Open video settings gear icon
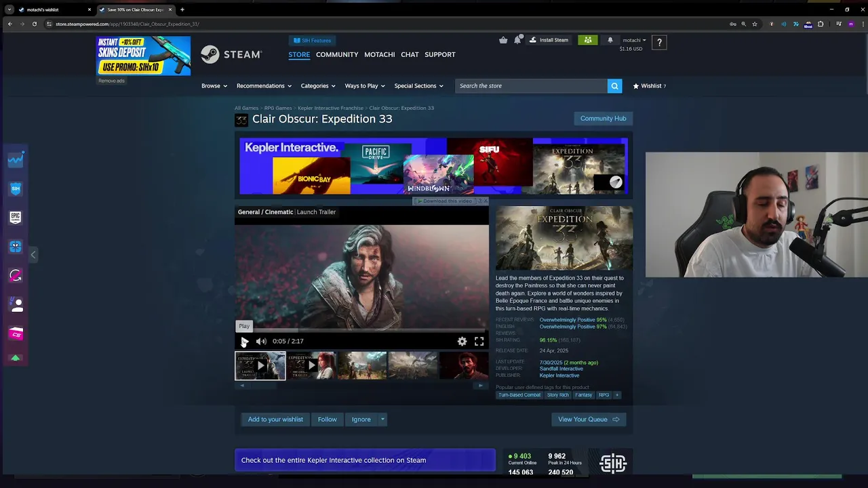This screenshot has height=488, width=868. point(462,342)
